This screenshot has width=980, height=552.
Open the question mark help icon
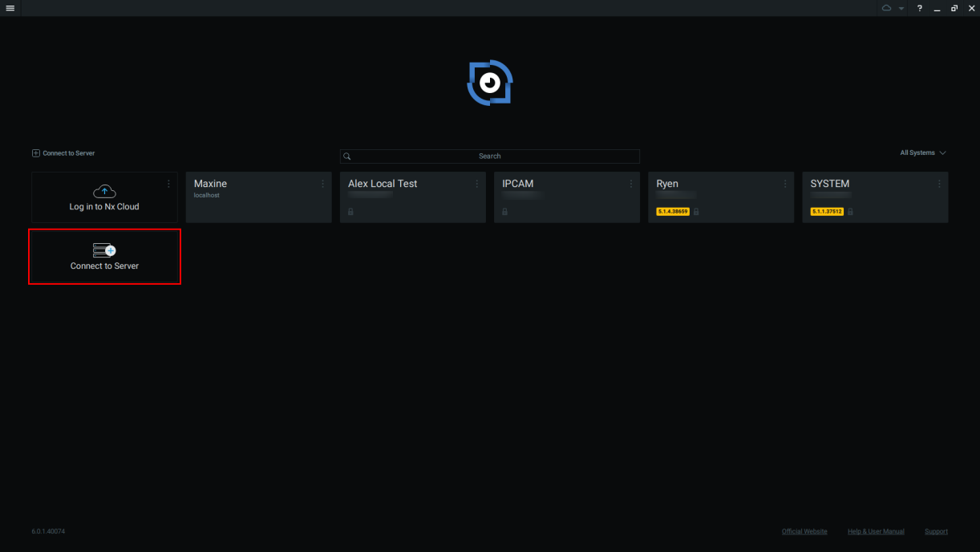920,8
